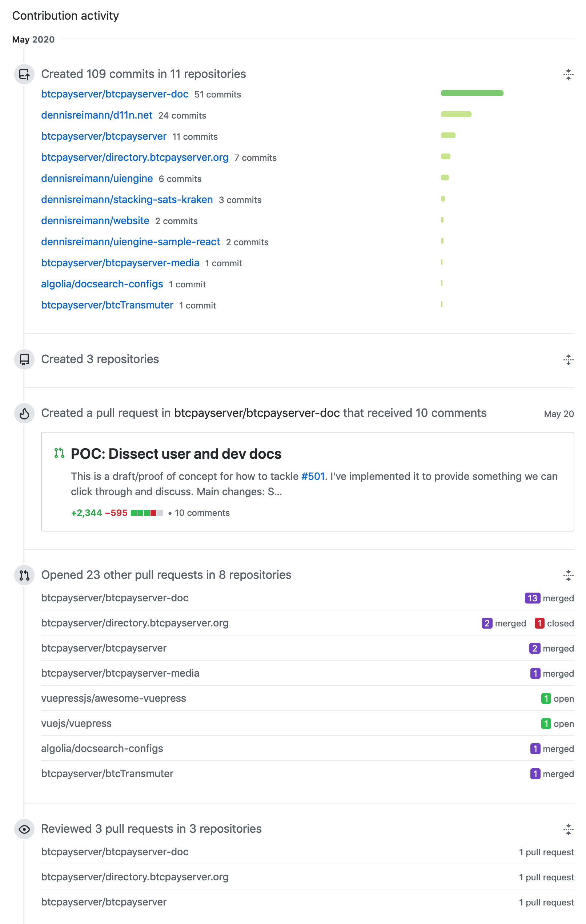
Task: Click the green 51 commits progress bar
Action: pos(472,93)
